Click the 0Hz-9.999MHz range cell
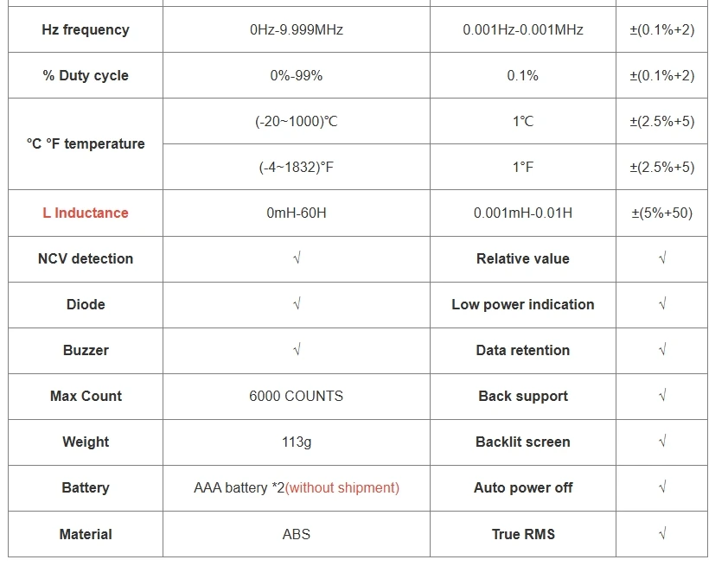 click(297, 29)
